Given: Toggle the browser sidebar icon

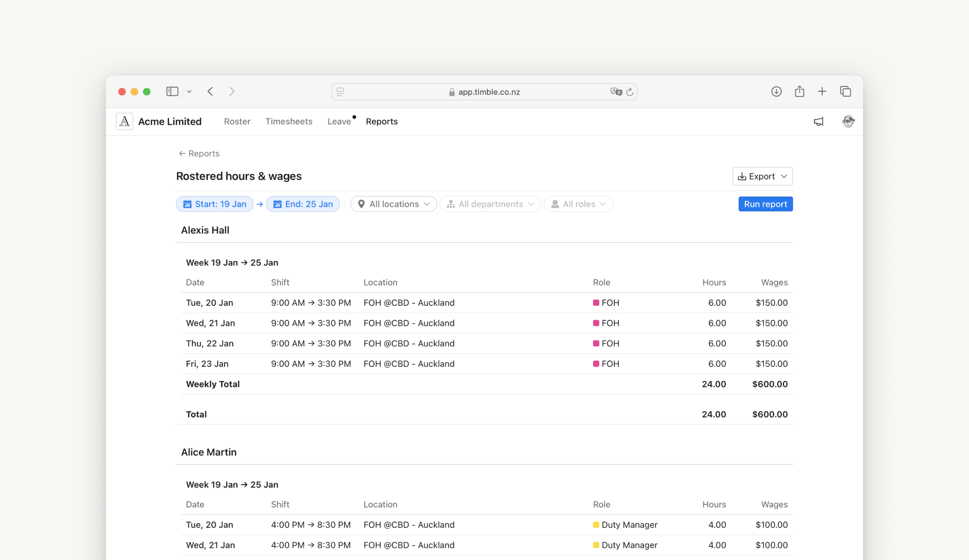Looking at the screenshot, I should [x=172, y=91].
